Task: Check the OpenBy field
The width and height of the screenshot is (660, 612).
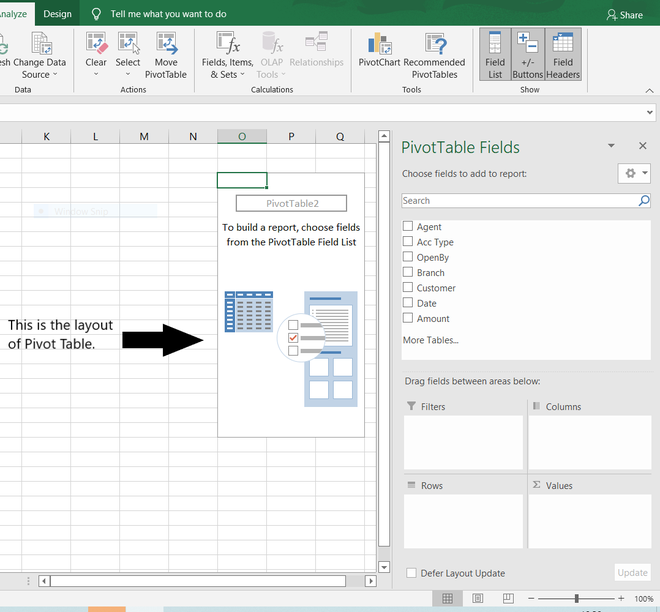Action: [408, 256]
